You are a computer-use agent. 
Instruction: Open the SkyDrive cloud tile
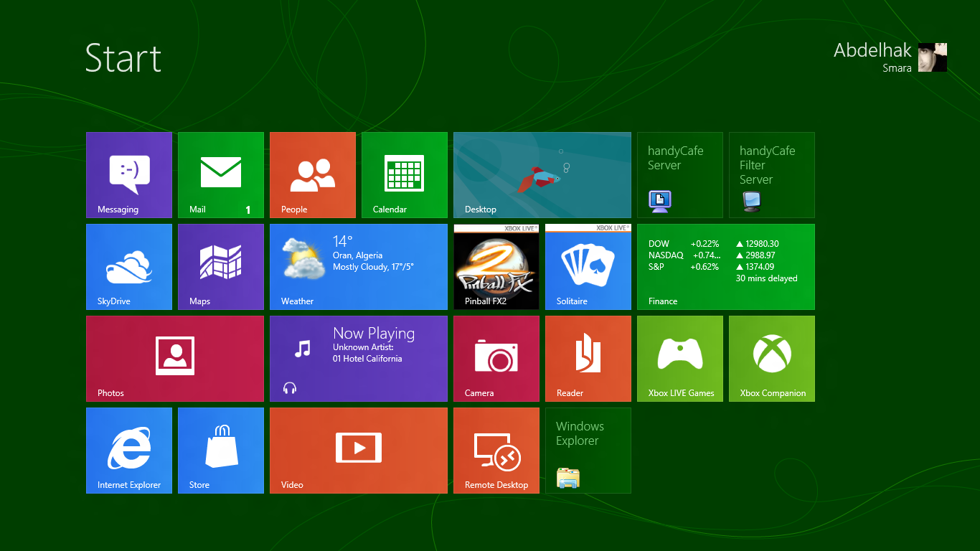point(129,267)
